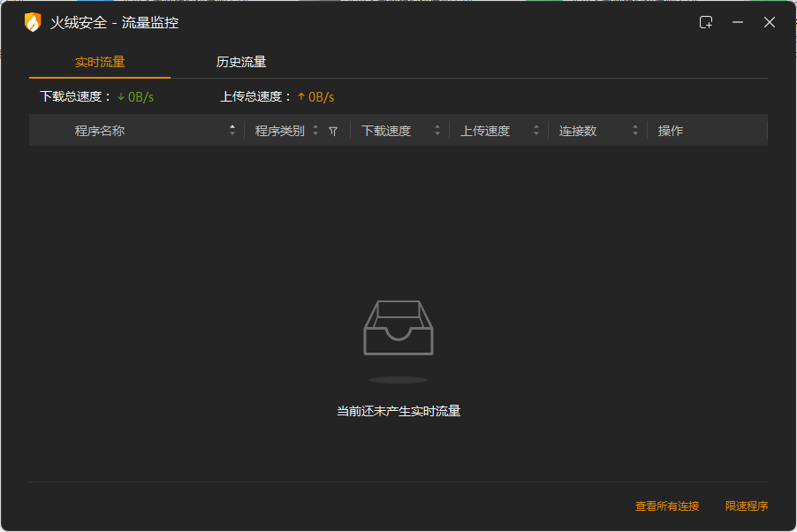The height and width of the screenshot is (532, 797).
Task: Toggle sort arrows for 程序名称 column
Action: (232, 131)
